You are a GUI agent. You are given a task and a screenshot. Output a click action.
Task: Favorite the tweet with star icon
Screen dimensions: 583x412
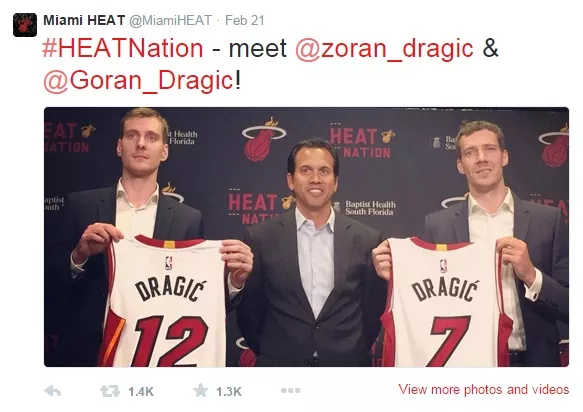click(201, 391)
